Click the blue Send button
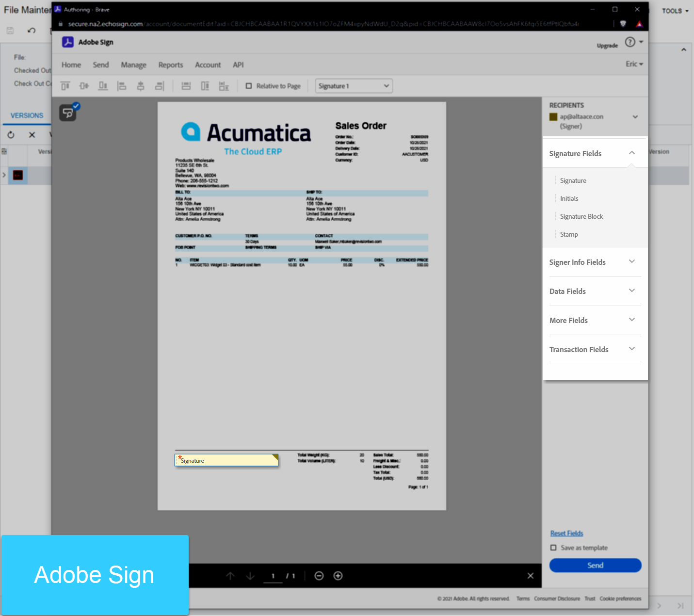The height and width of the screenshot is (616, 694). (x=595, y=565)
